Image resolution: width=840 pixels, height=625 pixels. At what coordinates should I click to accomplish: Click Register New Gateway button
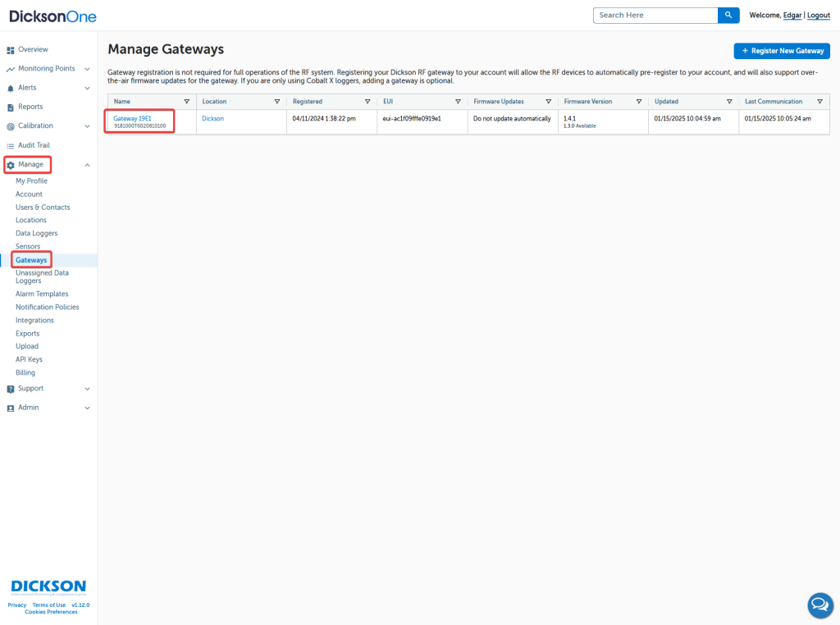[782, 51]
